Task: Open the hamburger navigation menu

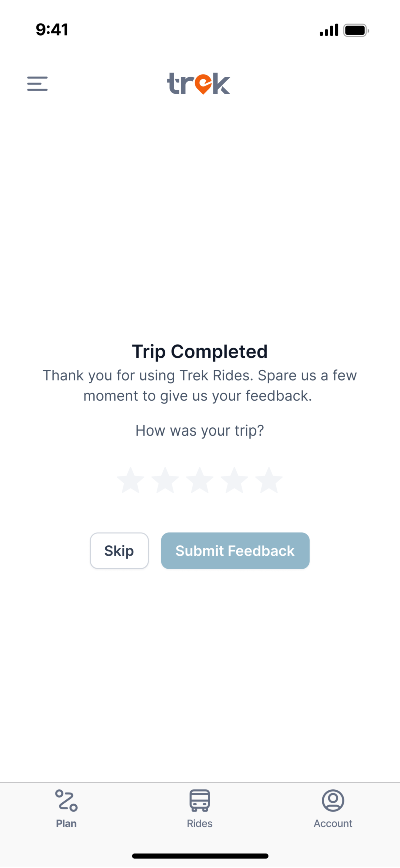Action: 37,83
